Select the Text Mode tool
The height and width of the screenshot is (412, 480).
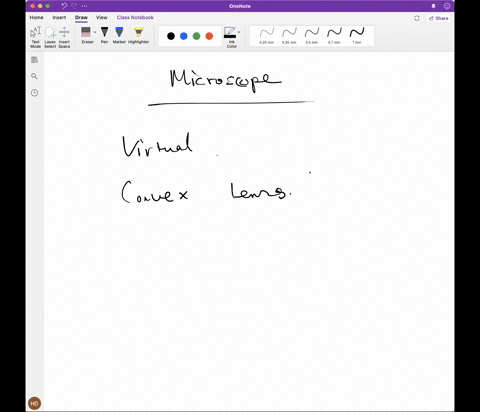coord(35,37)
